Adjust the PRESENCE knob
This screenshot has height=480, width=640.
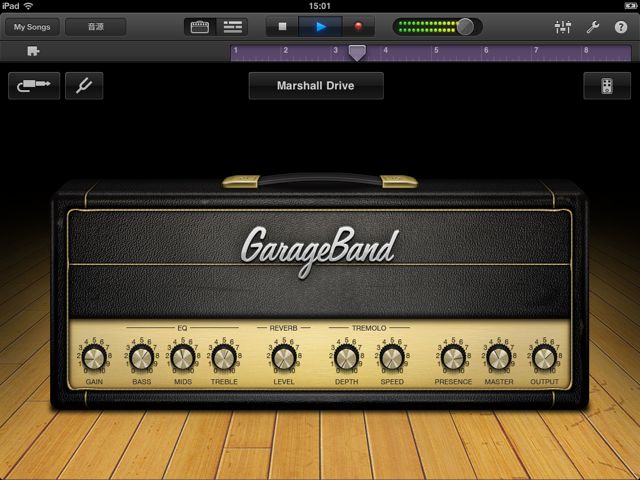tap(453, 358)
